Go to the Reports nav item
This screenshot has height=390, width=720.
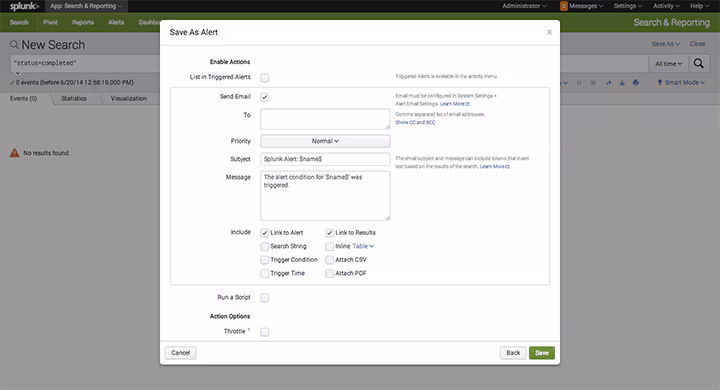pos(83,23)
